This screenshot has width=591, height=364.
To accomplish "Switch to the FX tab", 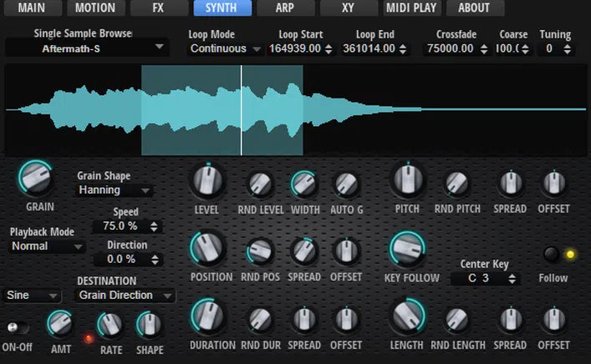I will tap(158, 8).
